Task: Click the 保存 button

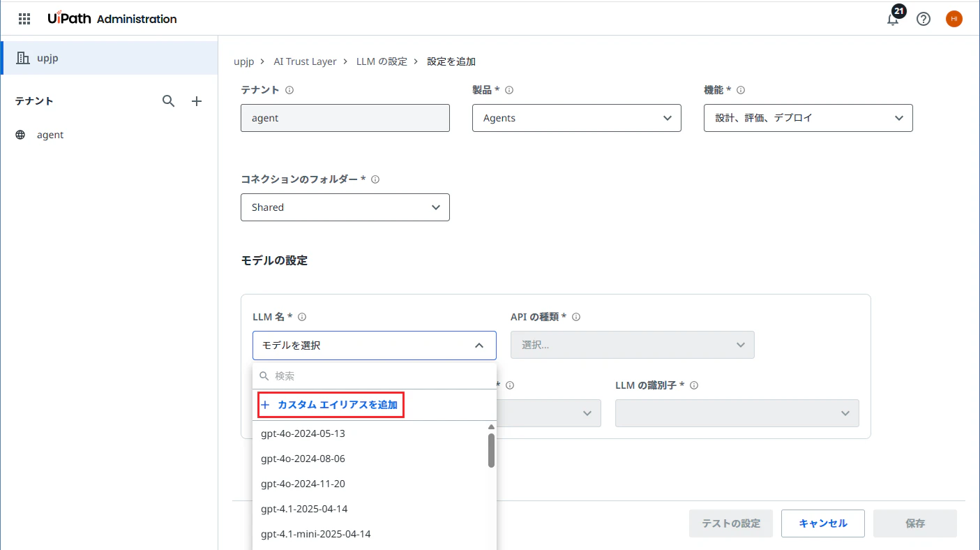Action: pyautogui.click(x=915, y=523)
